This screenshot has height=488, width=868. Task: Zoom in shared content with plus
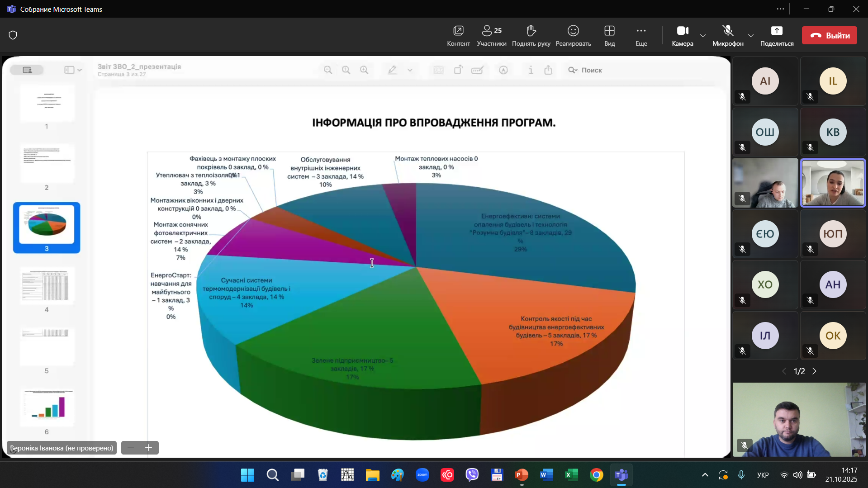pos(148,448)
